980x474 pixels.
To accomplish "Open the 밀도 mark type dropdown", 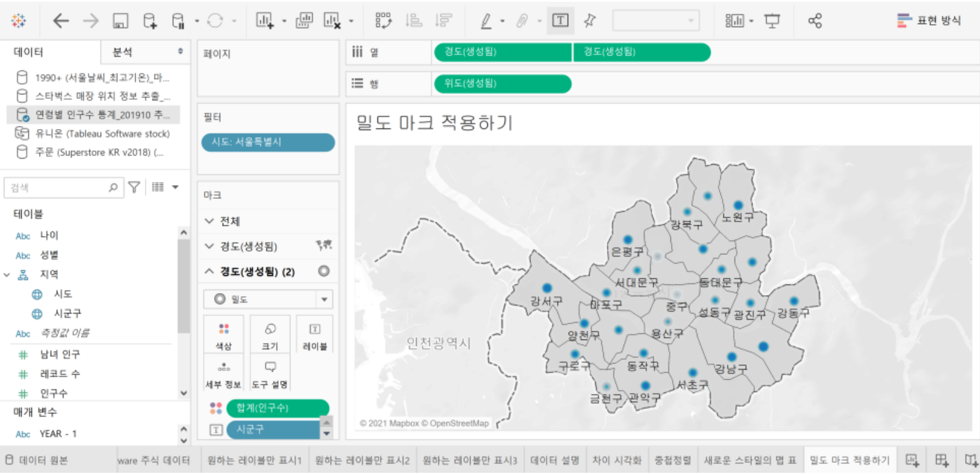I will [268, 299].
